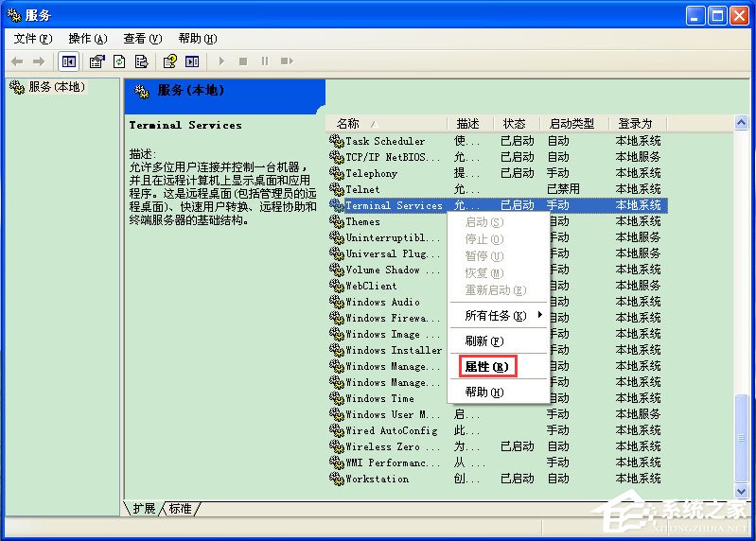Select the Workstation service row
Screen dimensions: 756x541
[377, 479]
